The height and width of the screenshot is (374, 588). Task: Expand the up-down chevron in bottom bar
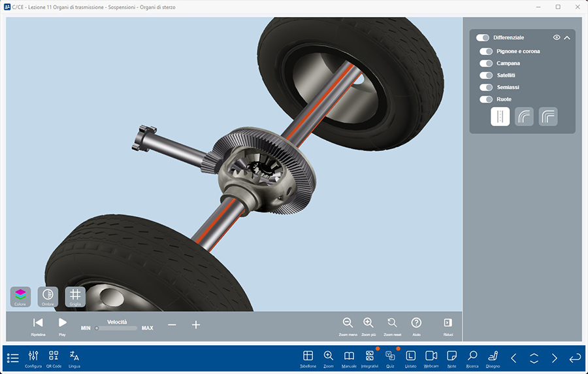(534, 358)
